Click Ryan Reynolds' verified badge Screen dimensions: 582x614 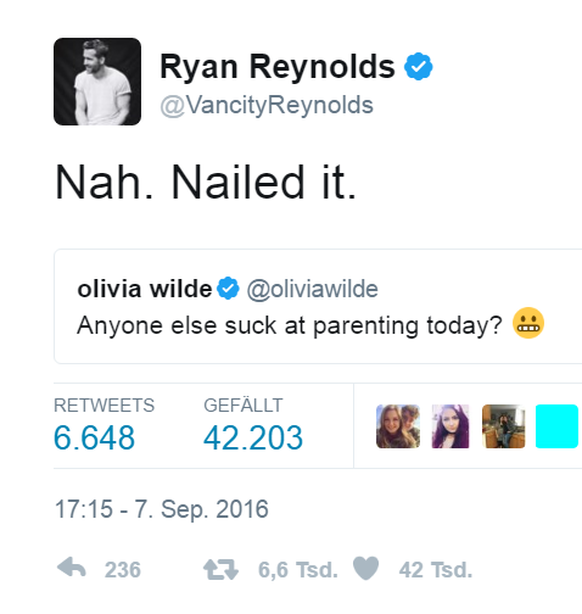click(x=418, y=67)
